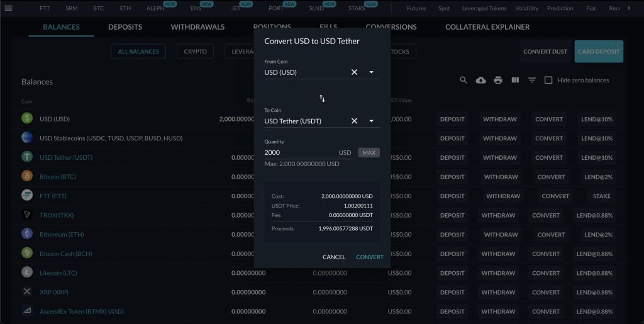Sort by the Coin column header
The height and width of the screenshot is (324, 644).
[x=26, y=101]
